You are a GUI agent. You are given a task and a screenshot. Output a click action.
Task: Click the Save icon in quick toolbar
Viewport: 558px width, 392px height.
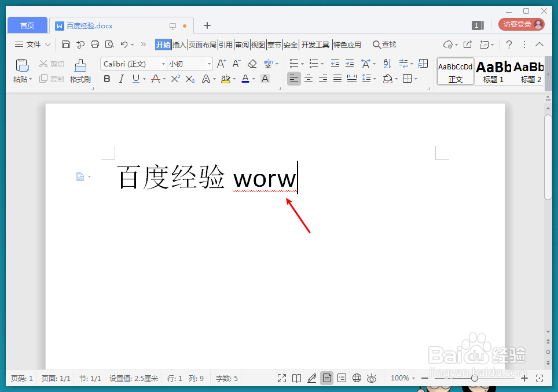click(x=66, y=45)
